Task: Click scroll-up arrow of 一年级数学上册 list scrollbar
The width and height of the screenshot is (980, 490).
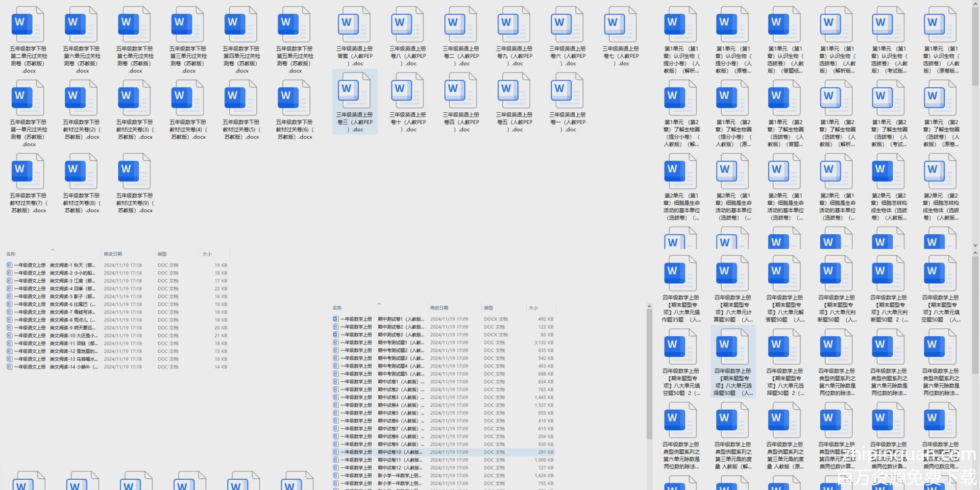Action: pyautogui.click(x=649, y=307)
